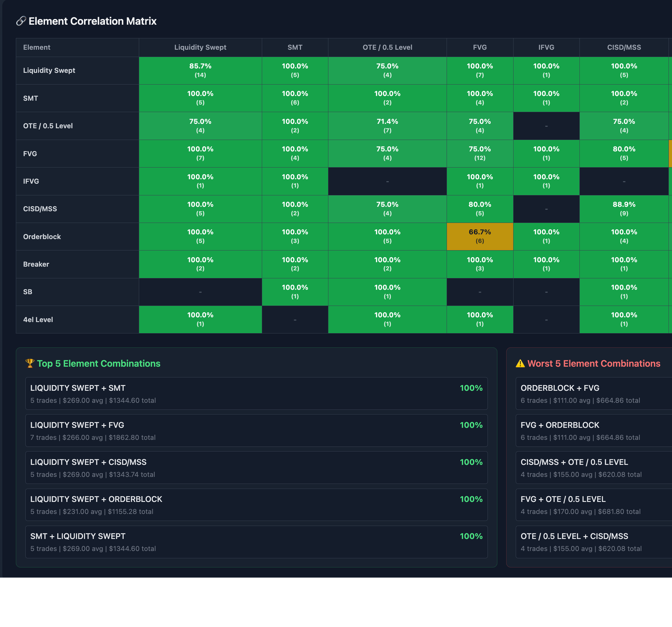Image resolution: width=672 pixels, height=627 pixels.
Task: Click the $1343.74 total trade details line
Action: point(93,475)
